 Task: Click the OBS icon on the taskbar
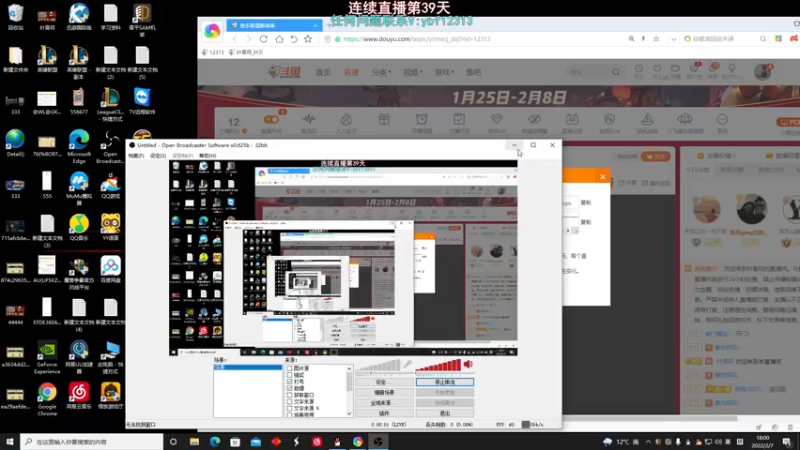(x=378, y=442)
